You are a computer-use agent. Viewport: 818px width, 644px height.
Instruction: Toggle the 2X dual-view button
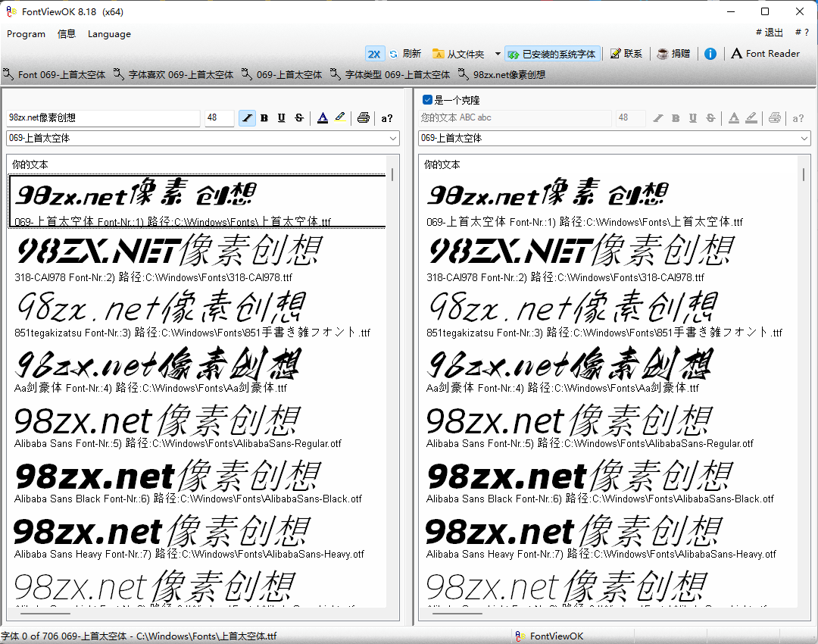[x=374, y=54]
